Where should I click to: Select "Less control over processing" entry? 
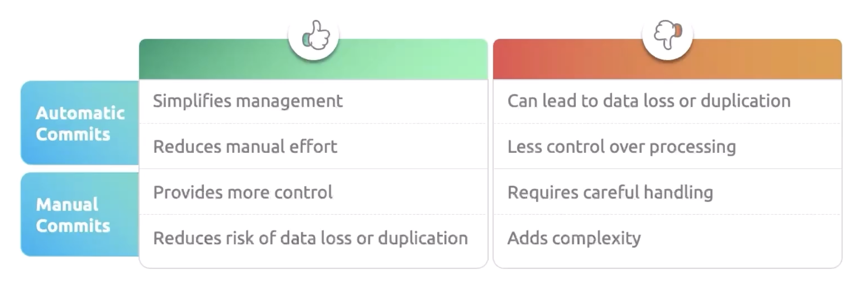tap(621, 147)
